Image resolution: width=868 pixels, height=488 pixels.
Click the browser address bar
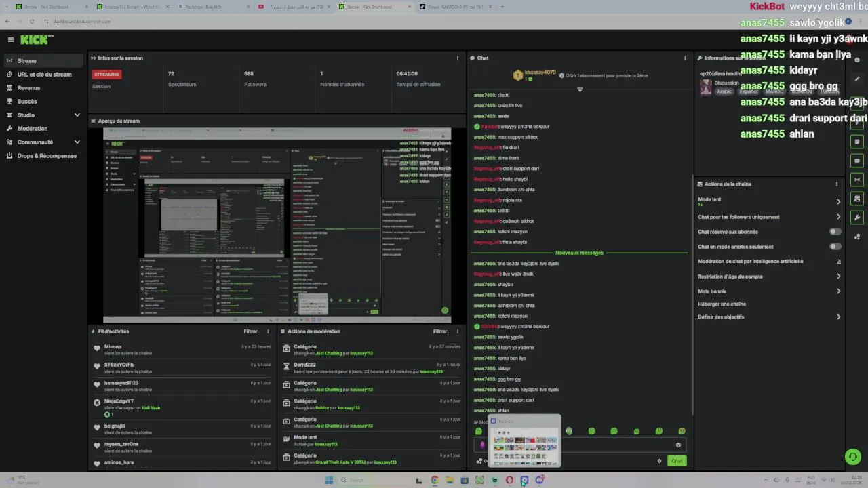click(434, 21)
